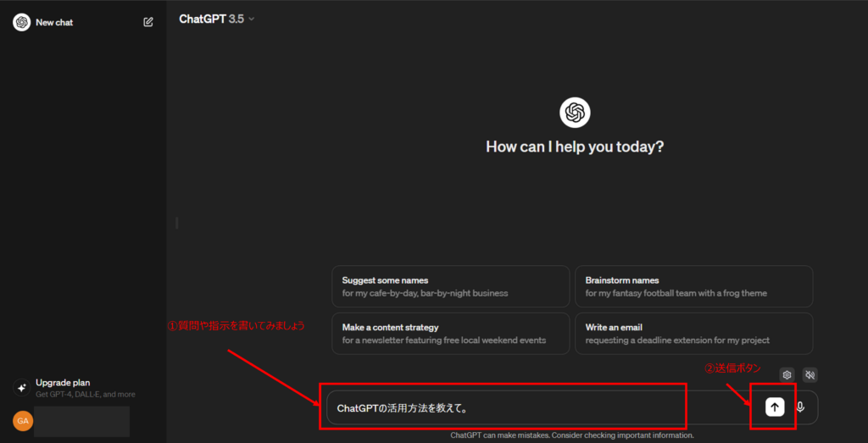Click the microphone voice input icon
The height and width of the screenshot is (443, 868).
800,407
